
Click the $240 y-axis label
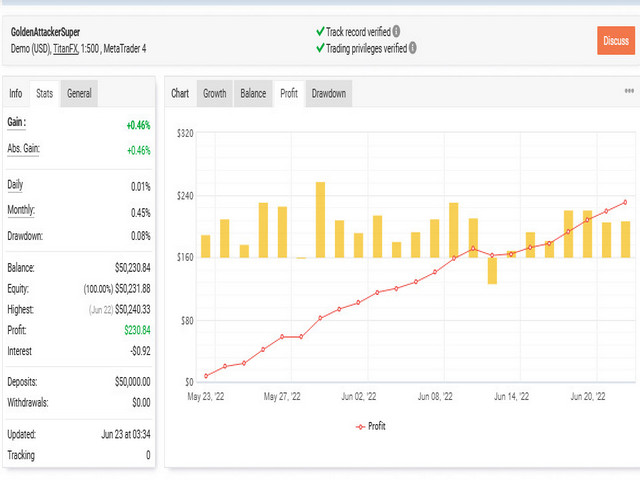[185, 196]
